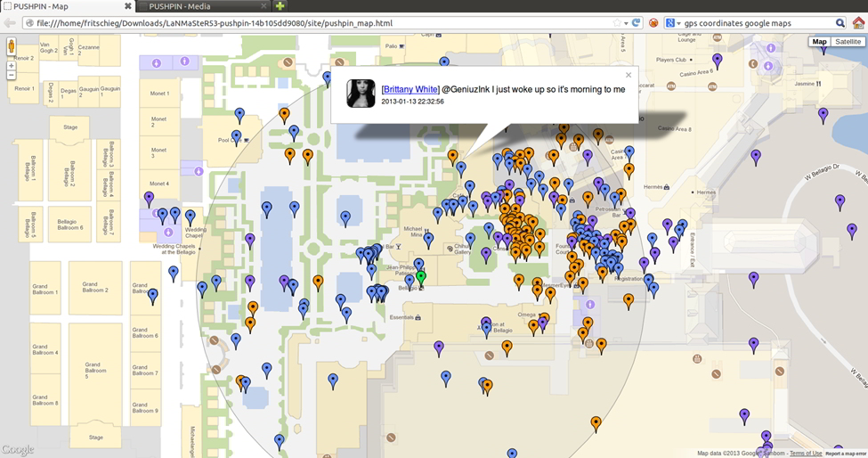Image resolution: width=868 pixels, height=458 pixels.
Task: Click the Michael Mina restaurant label
Action: pos(413,232)
